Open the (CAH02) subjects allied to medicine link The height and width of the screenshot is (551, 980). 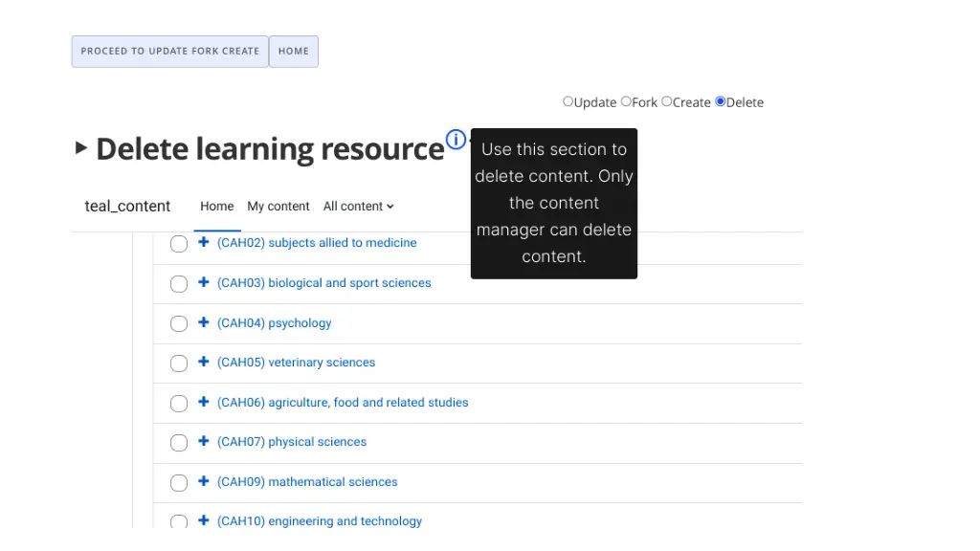pos(317,242)
